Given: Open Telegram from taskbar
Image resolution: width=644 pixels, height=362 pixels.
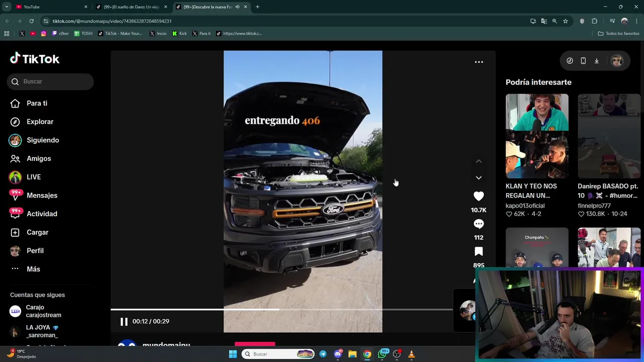Looking at the screenshot, I should (323, 354).
